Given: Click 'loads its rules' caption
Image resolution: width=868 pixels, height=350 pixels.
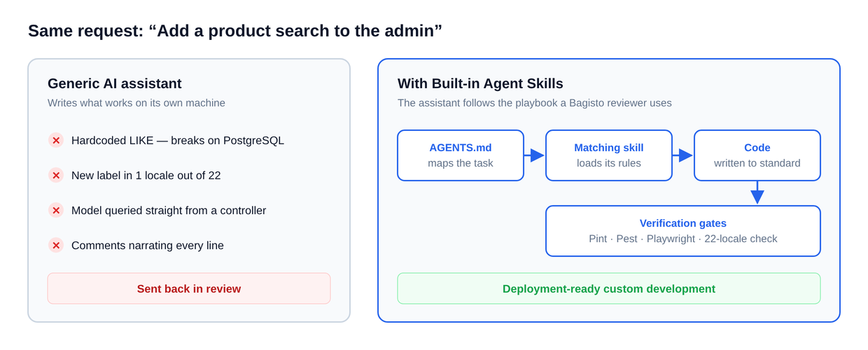Looking at the screenshot, I should [x=609, y=163].
